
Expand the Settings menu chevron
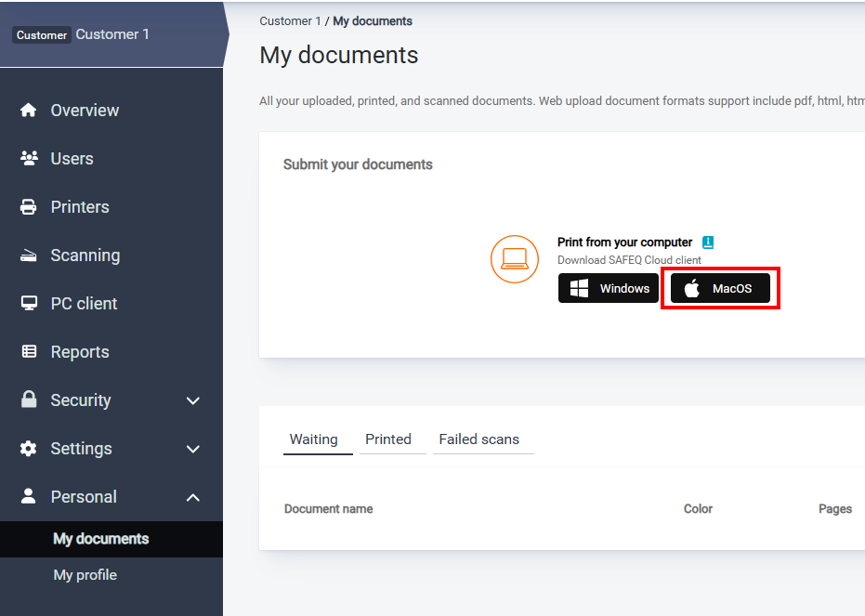pyautogui.click(x=193, y=449)
